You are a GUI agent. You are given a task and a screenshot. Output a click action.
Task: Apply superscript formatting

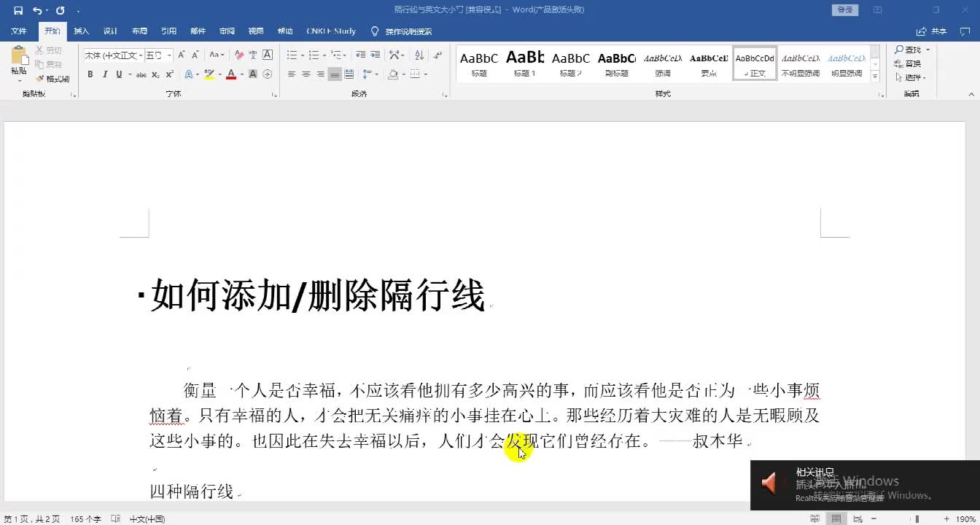[169, 74]
